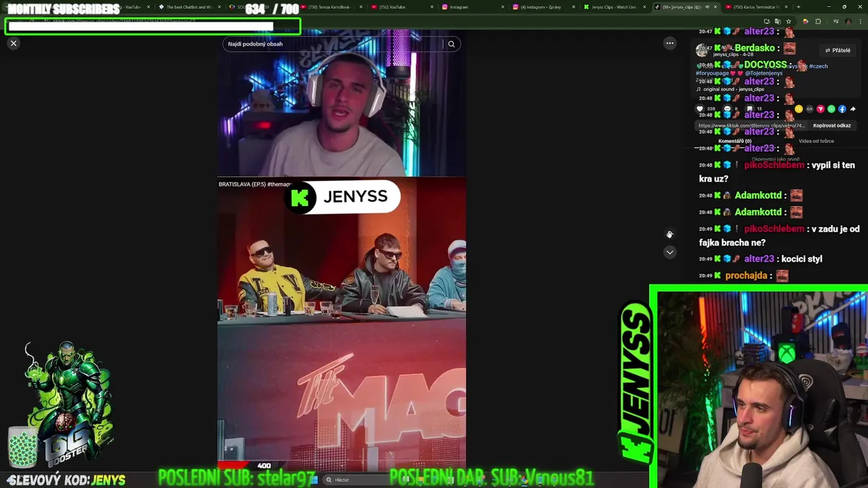Open jenyss_clips profile avatar
The width and height of the screenshot is (868, 488).
[x=702, y=52]
